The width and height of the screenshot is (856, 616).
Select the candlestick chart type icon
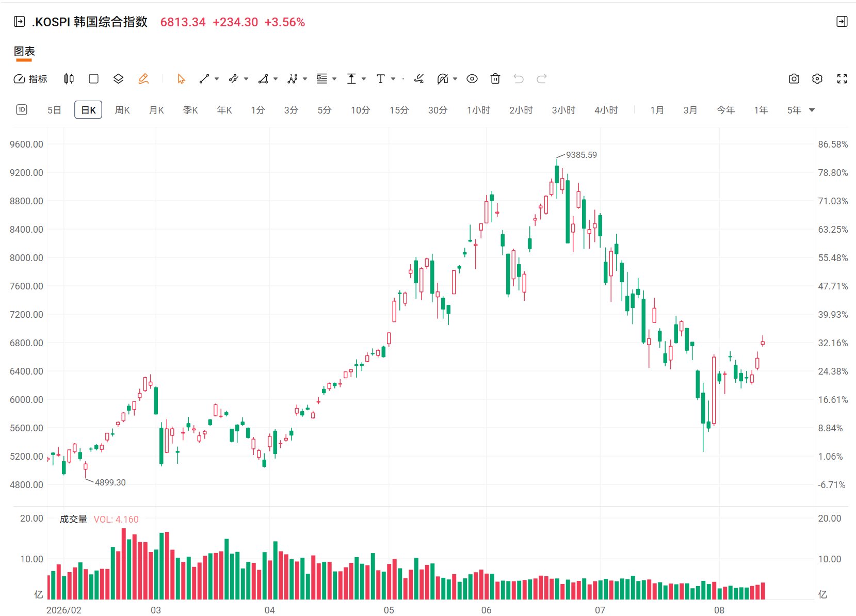69,79
